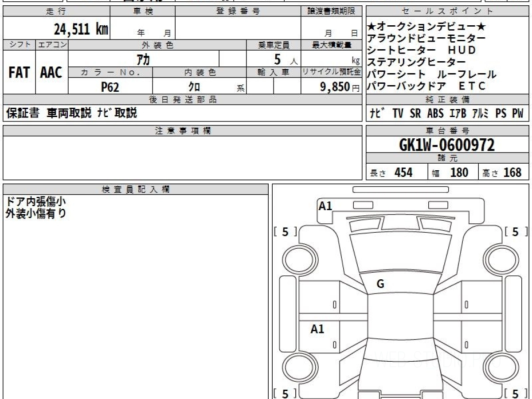Select the セールスポイント section header
Screen dimensions: 532x399
pyautogui.click(x=448, y=12)
